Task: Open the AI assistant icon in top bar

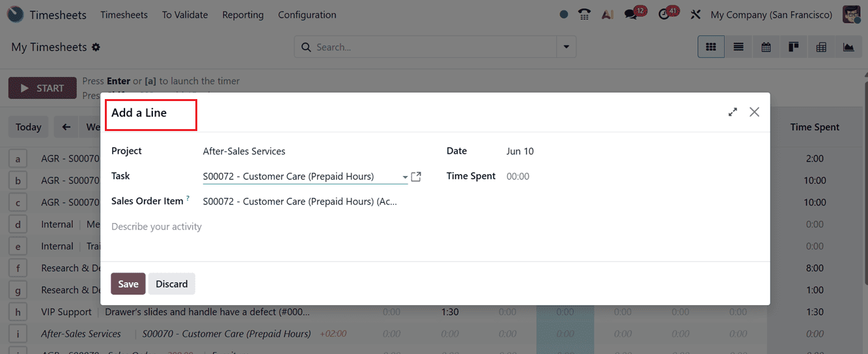Action: pyautogui.click(x=608, y=14)
